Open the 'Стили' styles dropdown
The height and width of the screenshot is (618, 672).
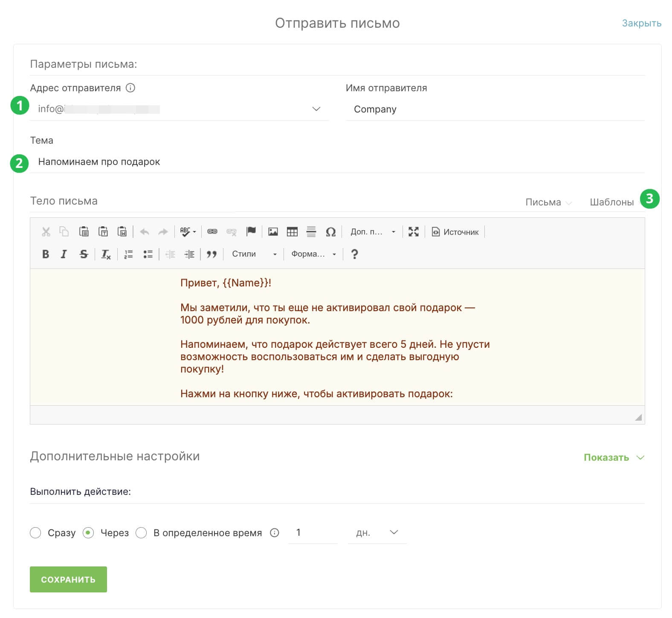point(255,254)
